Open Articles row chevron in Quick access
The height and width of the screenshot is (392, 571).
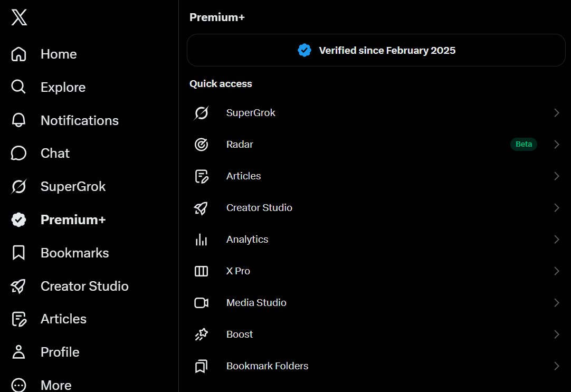click(556, 176)
